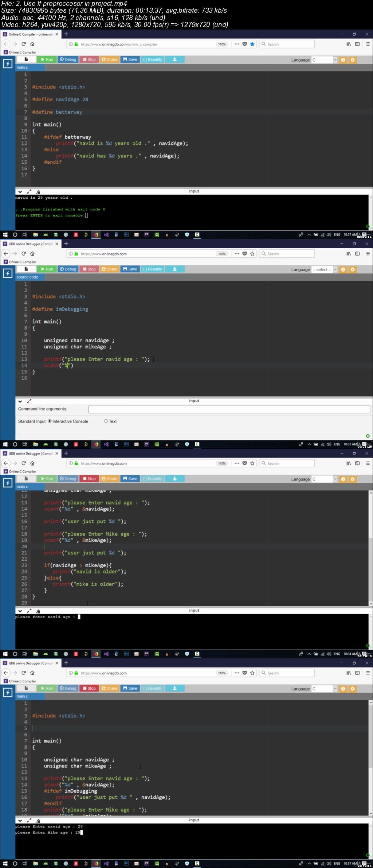Click the console fullscreen arrows in the 10:31 AM frame
Screen dimensions: 373x868
tap(29, 401)
